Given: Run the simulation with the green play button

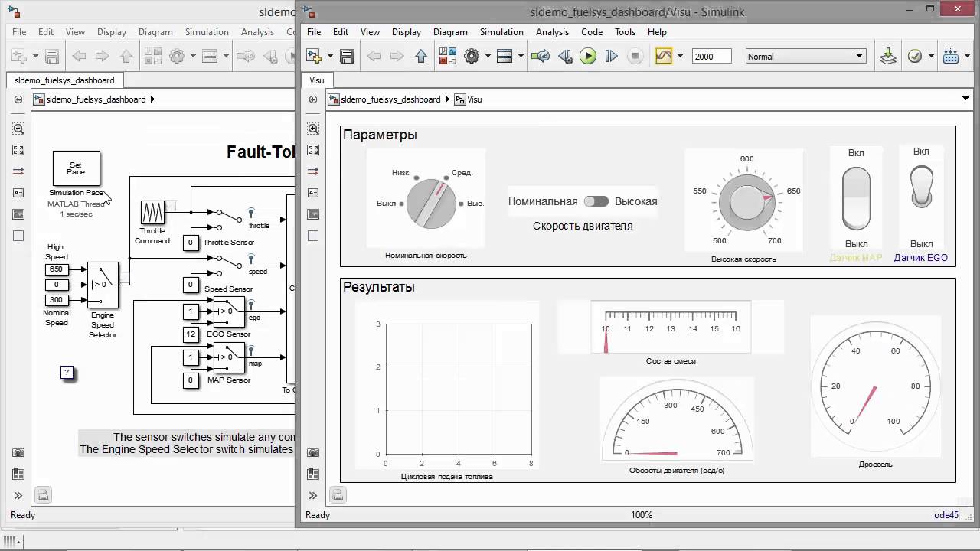Looking at the screenshot, I should [x=588, y=56].
